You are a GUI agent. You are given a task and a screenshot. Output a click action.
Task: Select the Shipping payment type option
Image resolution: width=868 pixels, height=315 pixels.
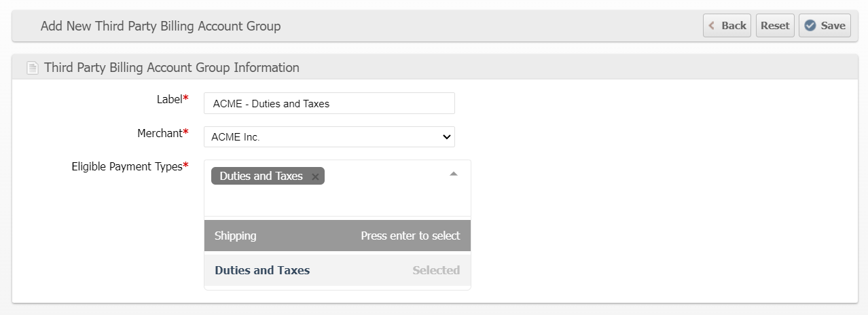[x=337, y=236]
